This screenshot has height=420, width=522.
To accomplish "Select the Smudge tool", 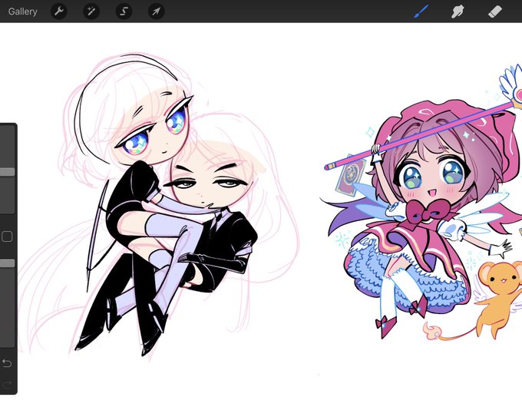I will tap(458, 12).
